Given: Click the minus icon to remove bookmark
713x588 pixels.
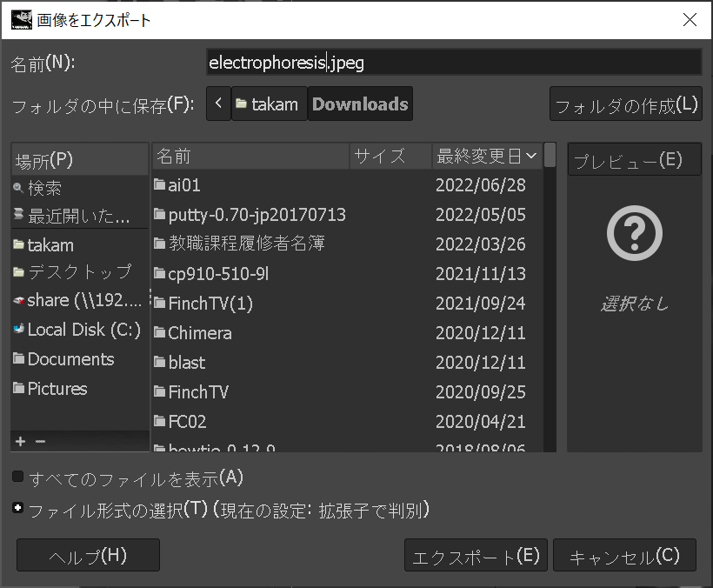Looking at the screenshot, I should (40, 442).
